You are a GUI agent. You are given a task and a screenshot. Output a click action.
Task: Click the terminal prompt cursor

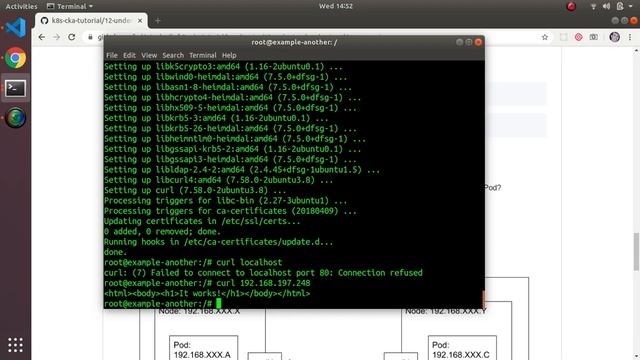(x=219, y=303)
